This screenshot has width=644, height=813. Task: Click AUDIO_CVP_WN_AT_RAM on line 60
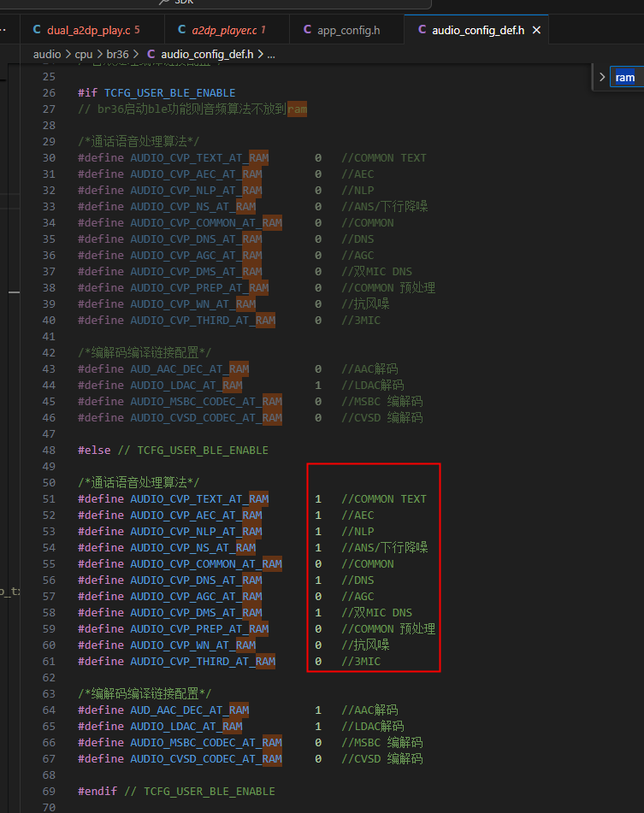tap(193, 645)
